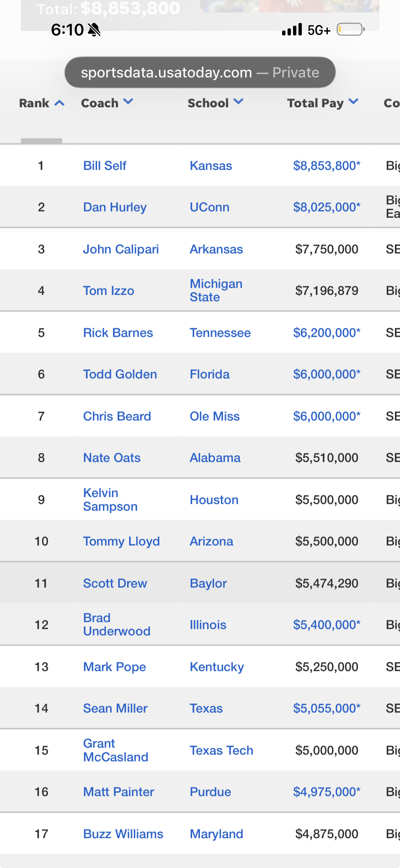Open the Coach column sort chevron
Image resolution: width=400 pixels, height=868 pixels.
[x=128, y=101]
